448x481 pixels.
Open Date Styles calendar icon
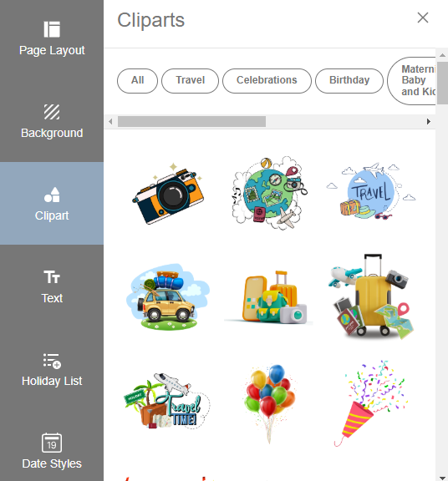[52, 443]
